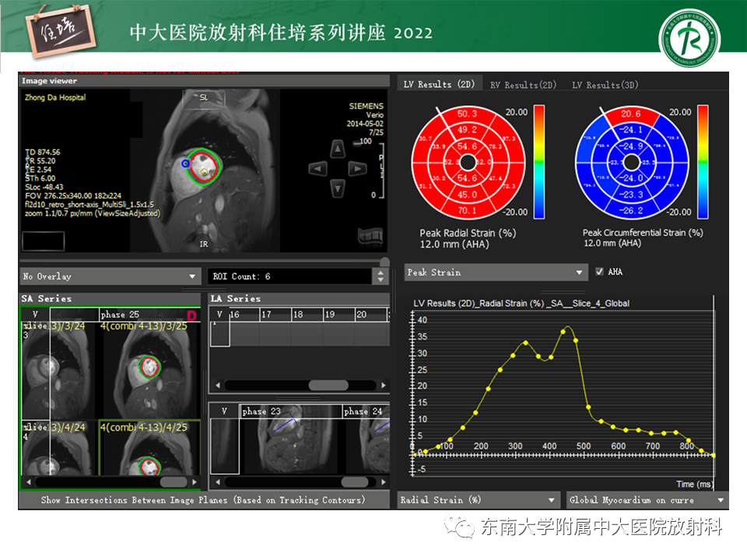Viewport: 747px width, 560px height.
Task: Click upper LA Series scrollbar left arrow
Action: (218, 385)
